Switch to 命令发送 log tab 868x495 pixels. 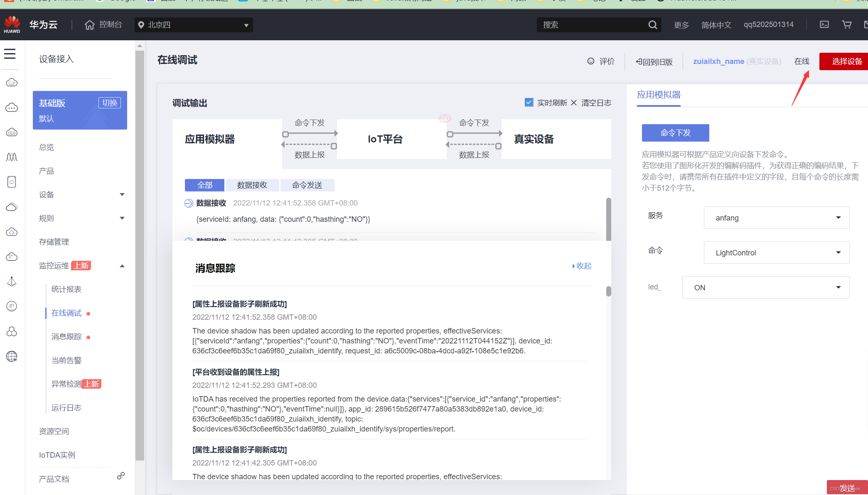pos(307,185)
